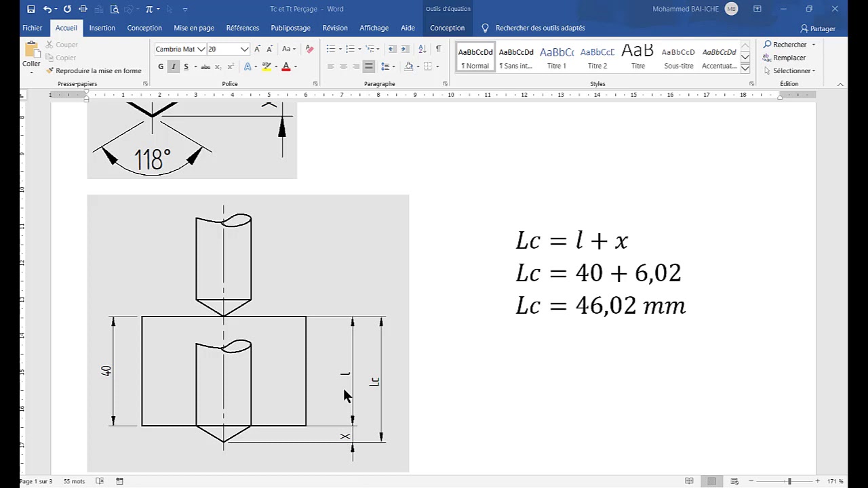Open the Révision tab
The image size is (868, 488).
tap(335, 28)
